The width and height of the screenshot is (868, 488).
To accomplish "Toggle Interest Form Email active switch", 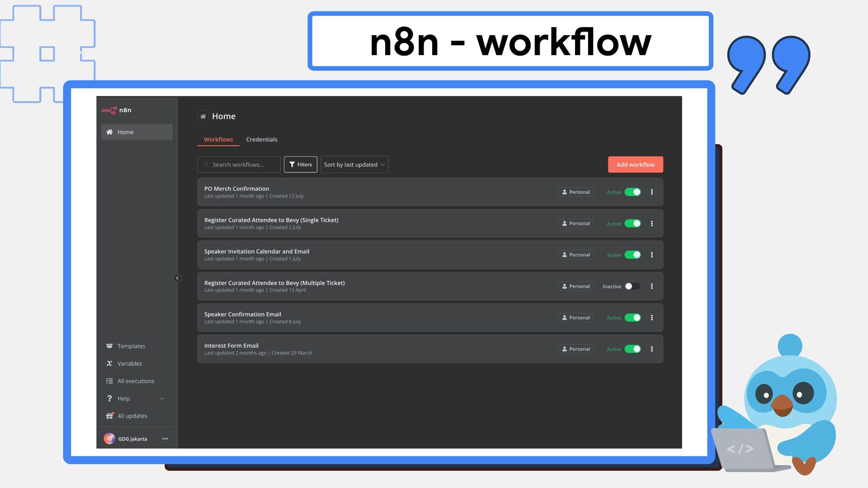I will point(632,349).
